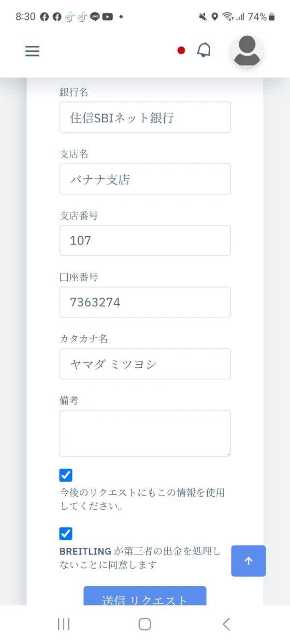This screenshot has height=644, width=290.
Task: Tap the YouTube icon in the status bar
Action: (107, 17)
